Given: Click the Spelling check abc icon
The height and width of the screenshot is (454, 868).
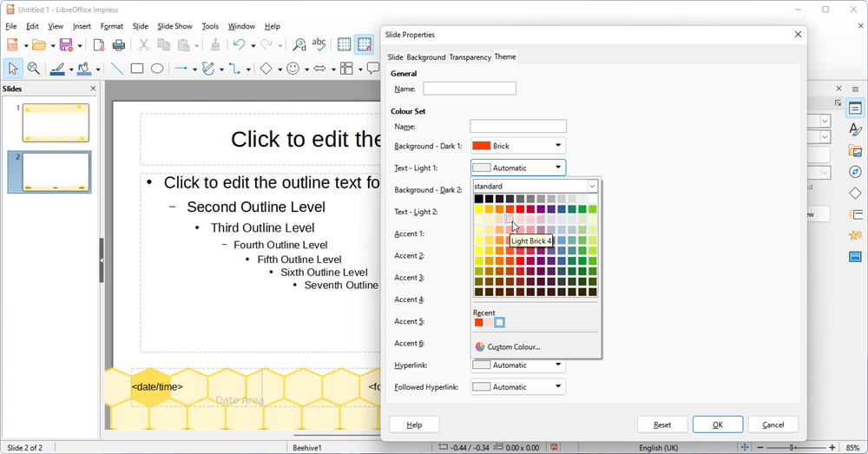Looking at the screenshot, I should click(319, 44).
